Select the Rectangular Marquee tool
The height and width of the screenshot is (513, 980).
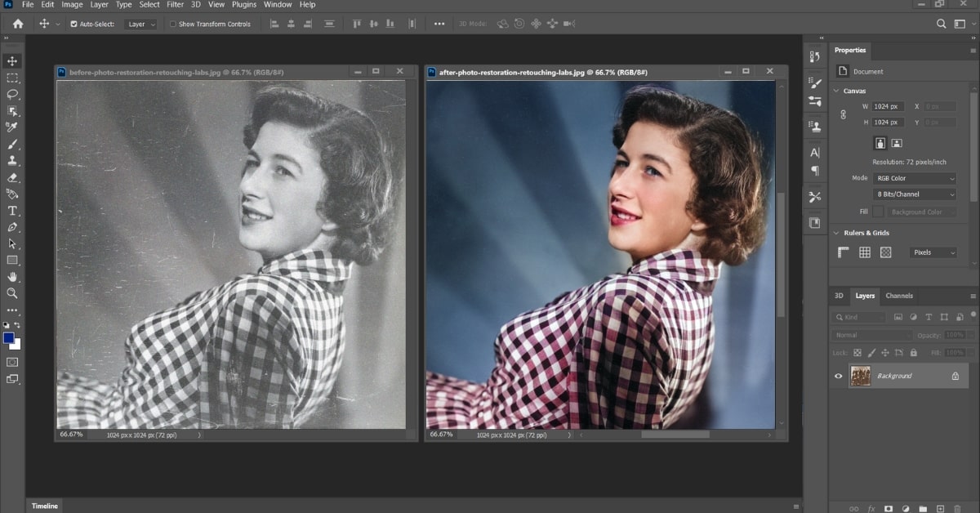click(12, 78)
